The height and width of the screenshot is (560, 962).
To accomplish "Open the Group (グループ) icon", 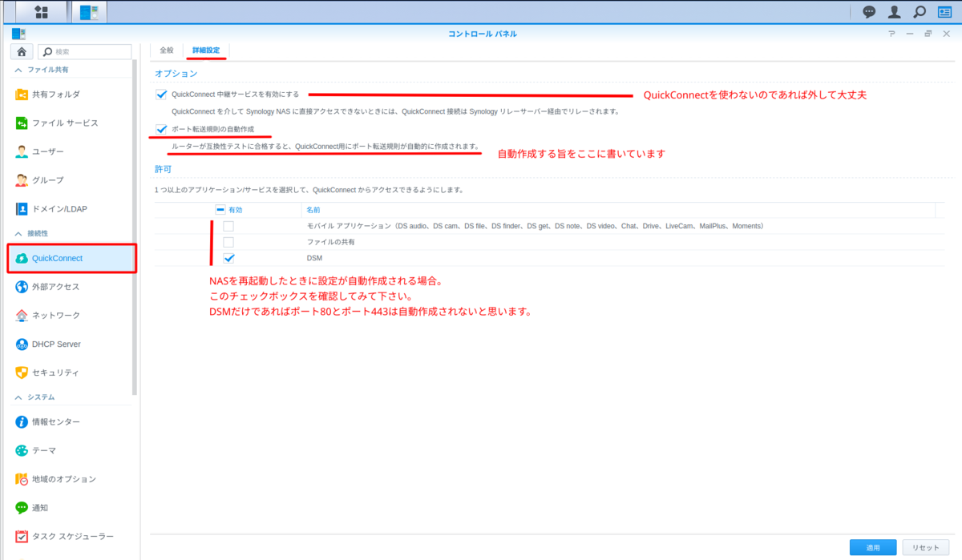I will click(x=22, y=180).
